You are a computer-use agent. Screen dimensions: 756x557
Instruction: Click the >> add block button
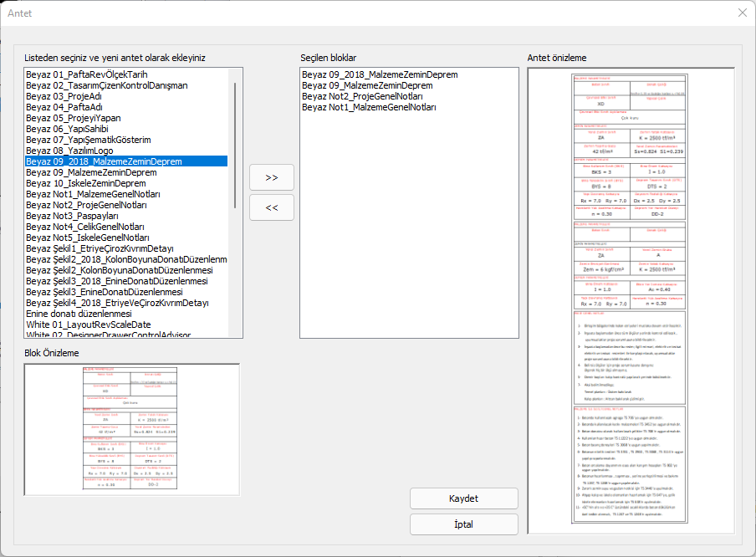(272, 178)
